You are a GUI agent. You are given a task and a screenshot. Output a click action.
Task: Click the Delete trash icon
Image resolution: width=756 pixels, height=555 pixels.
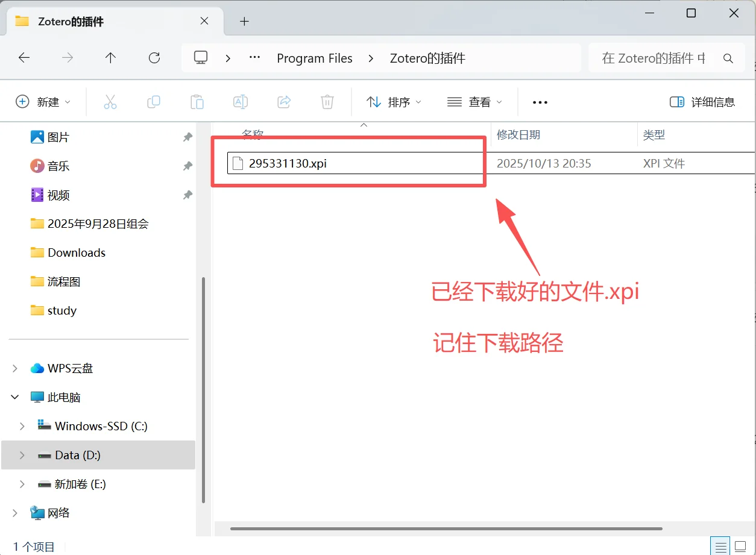pyautogui.click(x=327, y=101)
